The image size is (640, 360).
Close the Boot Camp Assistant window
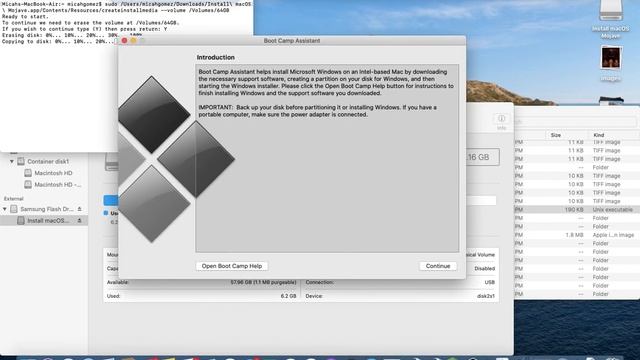[x=124, y=41]
